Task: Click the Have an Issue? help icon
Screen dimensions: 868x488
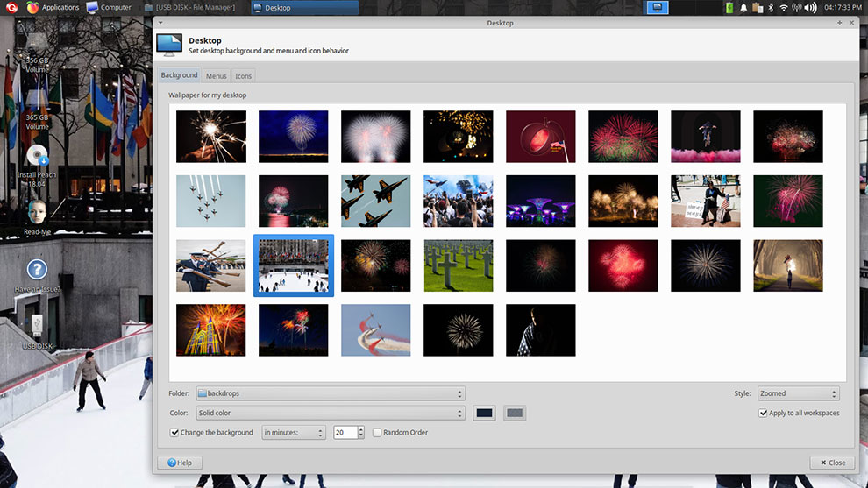Action: point(37,275)
